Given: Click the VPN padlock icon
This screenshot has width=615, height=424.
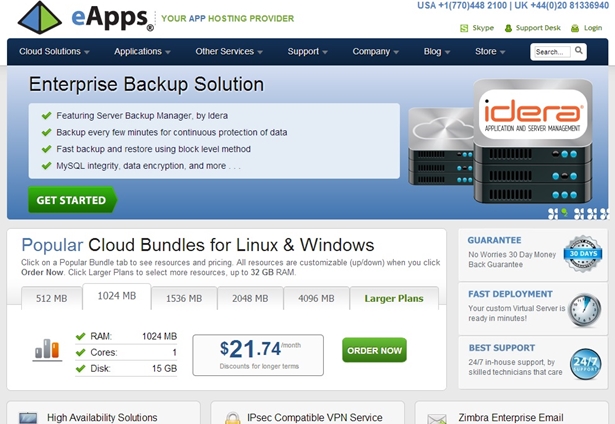Looking at the screenshot, I should (x=233, y=418).
